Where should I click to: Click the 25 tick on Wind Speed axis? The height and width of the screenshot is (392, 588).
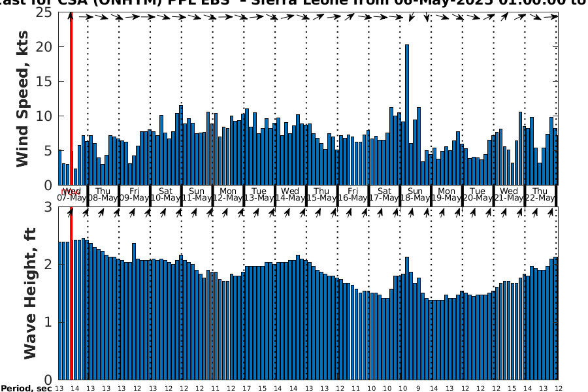[44, 12]
